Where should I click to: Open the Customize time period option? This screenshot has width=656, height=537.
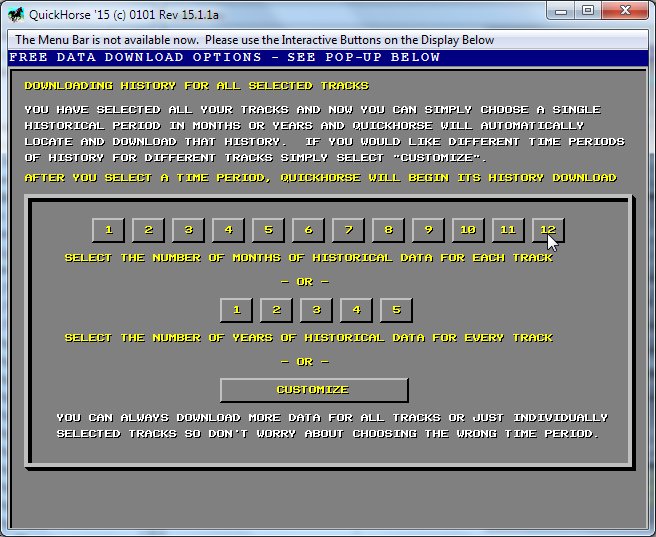pos(313,390)
